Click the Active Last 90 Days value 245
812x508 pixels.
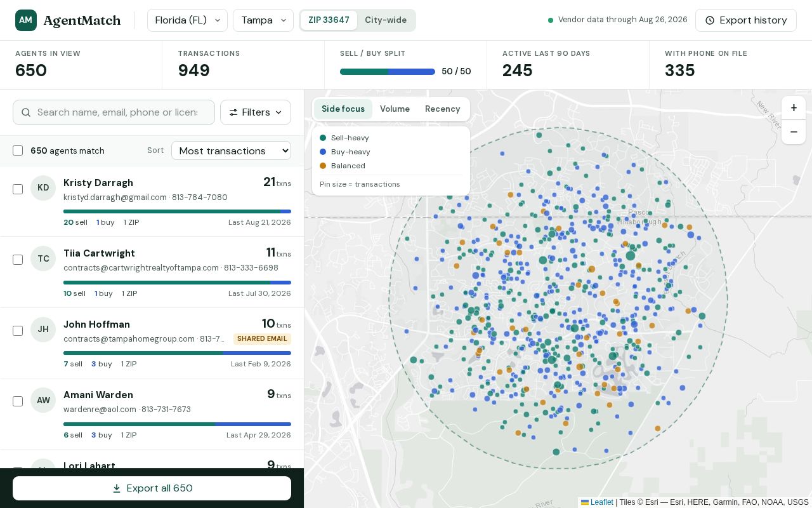518,70
